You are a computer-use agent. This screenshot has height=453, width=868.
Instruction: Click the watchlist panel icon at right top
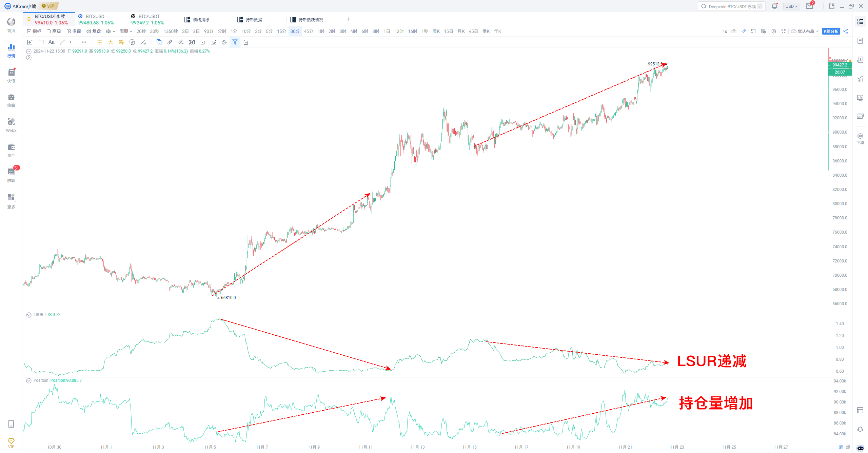click(860, 22)
